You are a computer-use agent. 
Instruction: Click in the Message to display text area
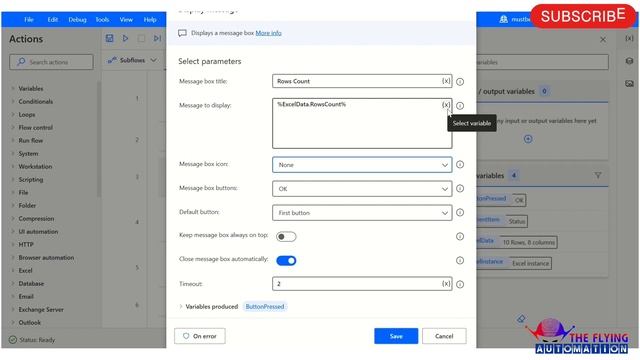click(x=362, y=123)
